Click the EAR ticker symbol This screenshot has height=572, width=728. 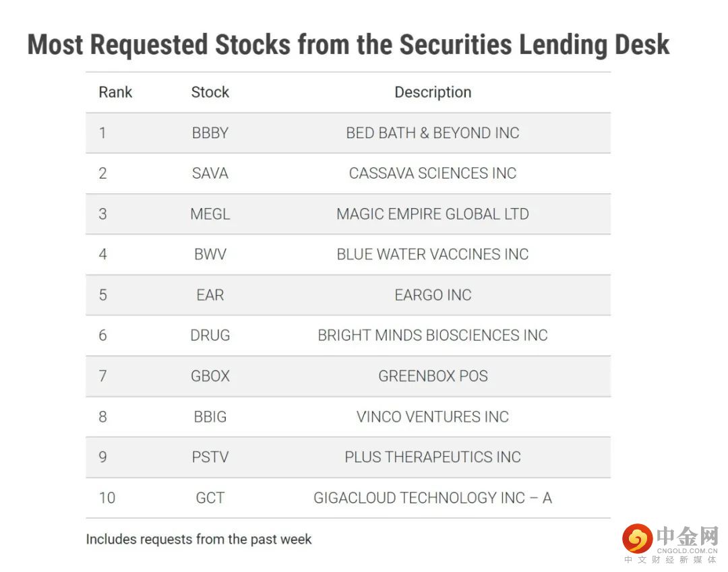tap(210, 295)
